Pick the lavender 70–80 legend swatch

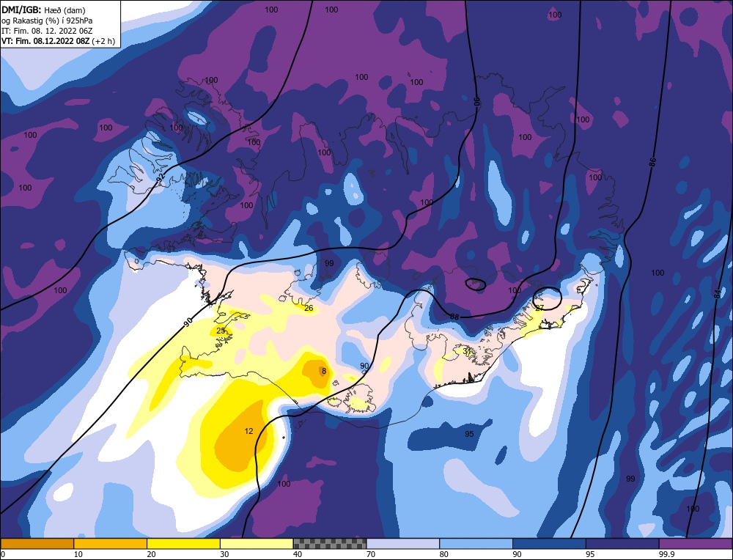click(x=403, y=543)
